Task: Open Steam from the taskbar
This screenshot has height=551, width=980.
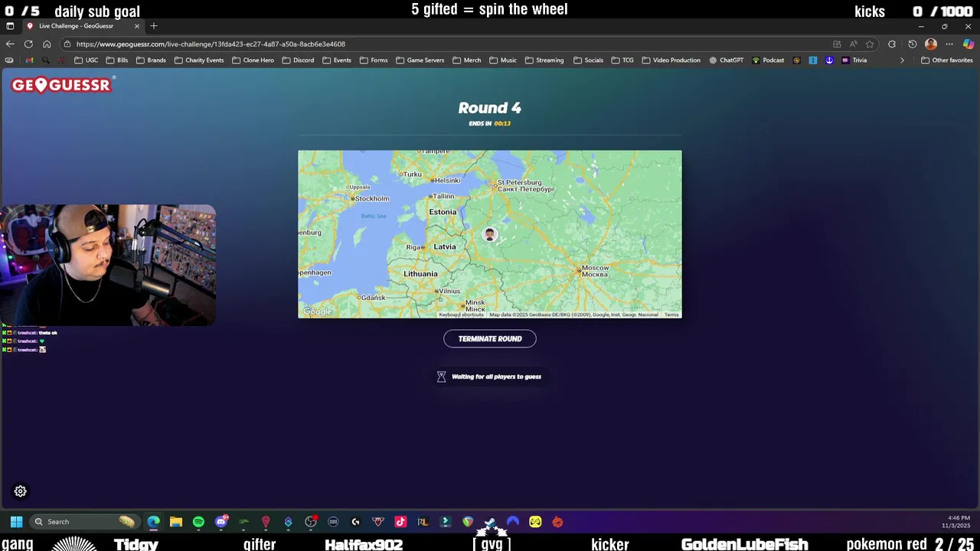Action: (490, 522)
